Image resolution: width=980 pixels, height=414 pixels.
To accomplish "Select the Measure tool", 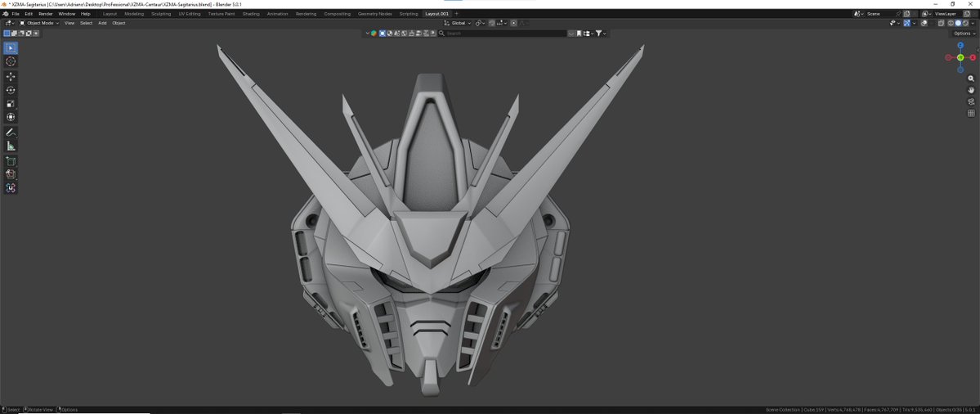I will (11, 146).
